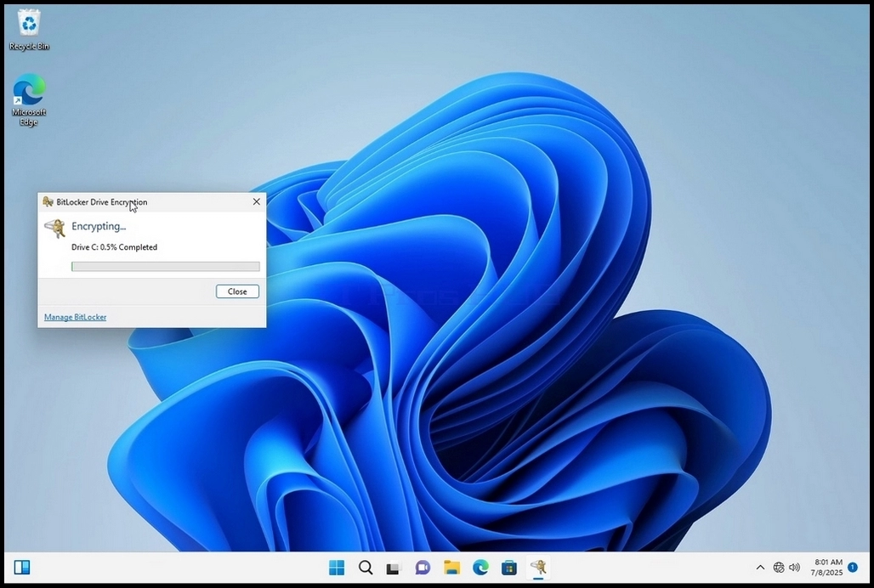Viewport: 874px width, 588px height.
Task: Close the BitLocker Drive Encryption window with X
Action: [257, 201]
